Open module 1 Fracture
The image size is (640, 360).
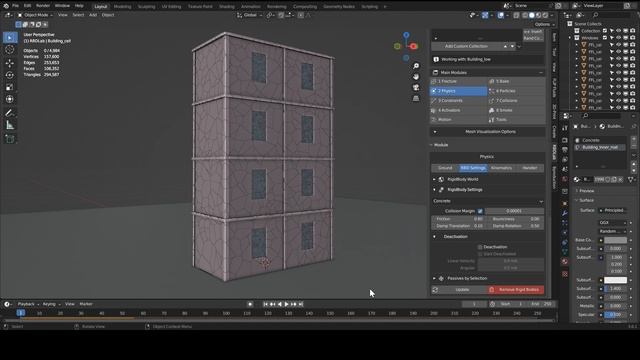click(x=459, y=81)
